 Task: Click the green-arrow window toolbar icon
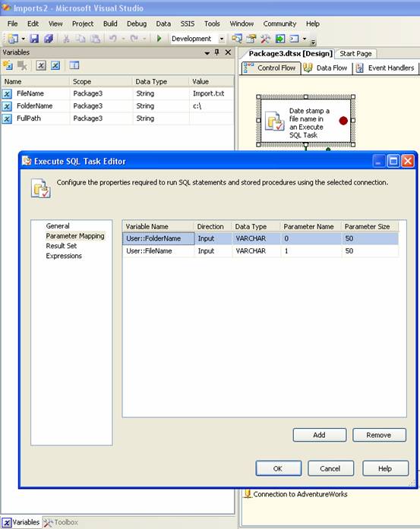280,39
